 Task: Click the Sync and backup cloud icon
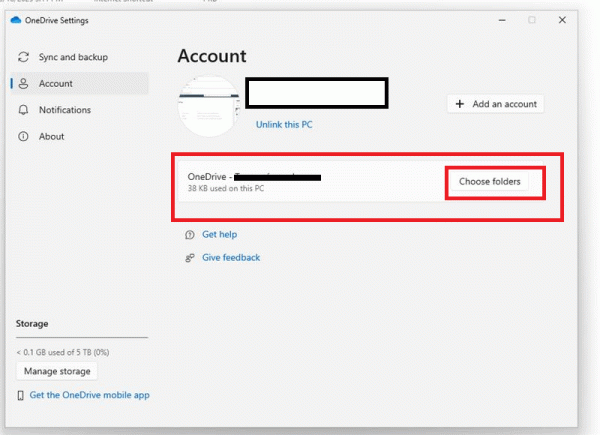[x=23, y=58]
